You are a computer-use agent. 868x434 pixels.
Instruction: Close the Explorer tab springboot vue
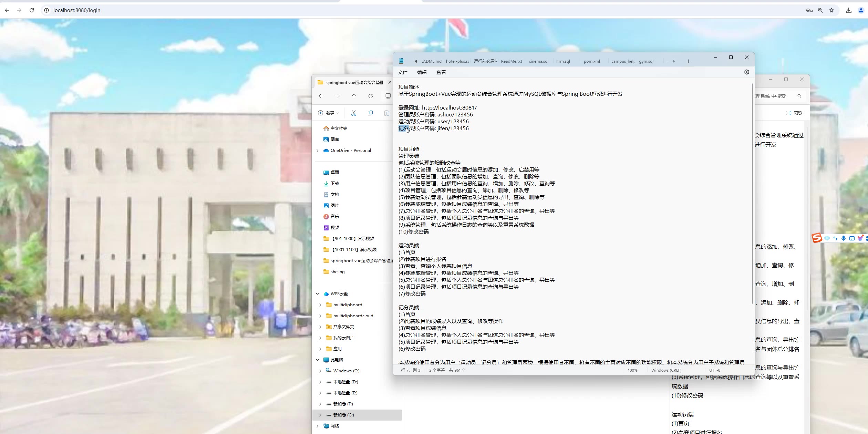click(x=390, y=82)
